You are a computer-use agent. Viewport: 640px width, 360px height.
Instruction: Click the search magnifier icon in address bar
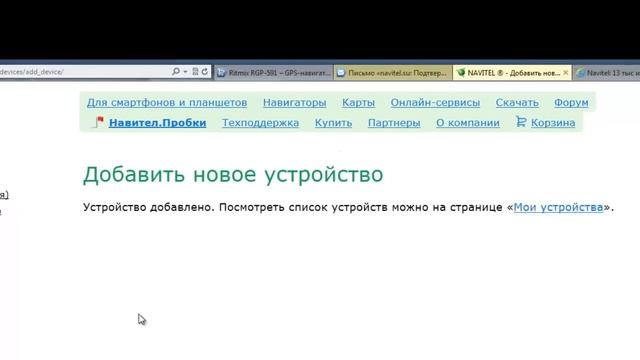coord(176,72)
